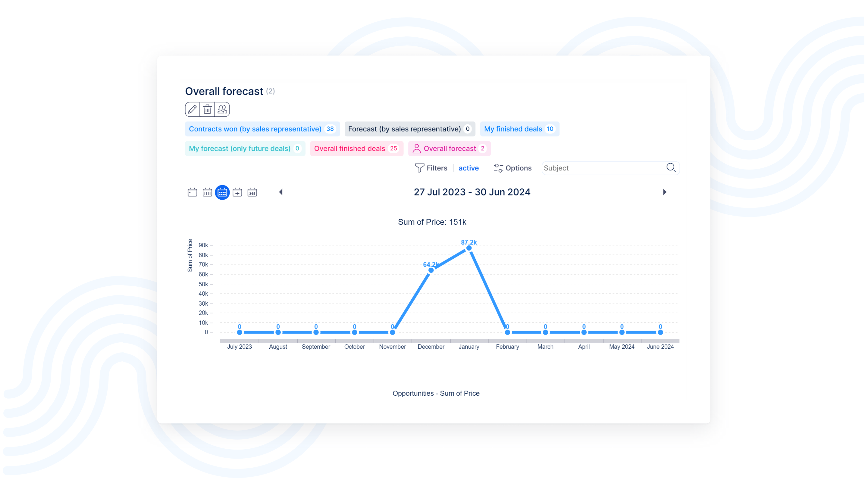
Task: Click the share users icon
Action: click(222, 110)
